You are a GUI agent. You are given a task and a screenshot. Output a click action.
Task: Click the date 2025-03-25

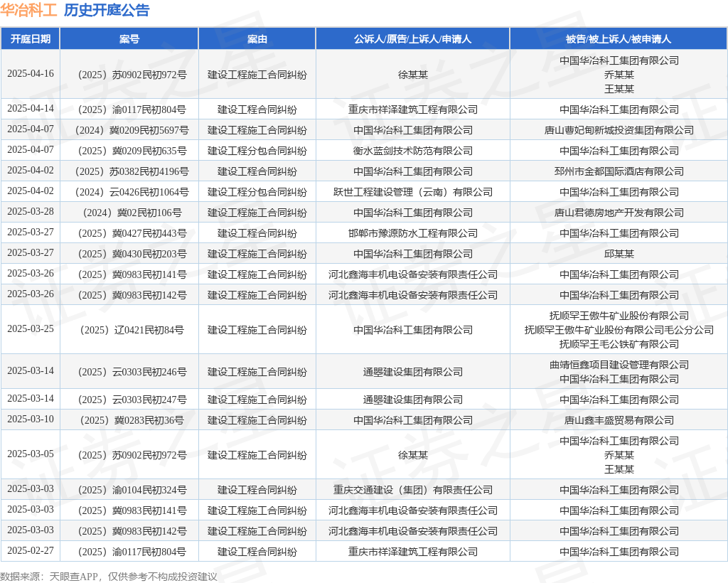30,328
